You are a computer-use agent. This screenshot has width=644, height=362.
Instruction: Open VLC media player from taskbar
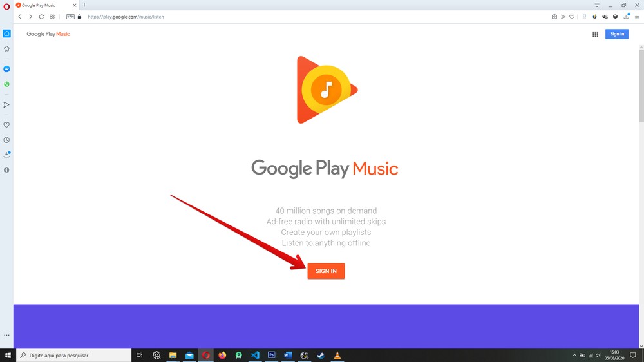pyautogui.click(x=337, y=356)
